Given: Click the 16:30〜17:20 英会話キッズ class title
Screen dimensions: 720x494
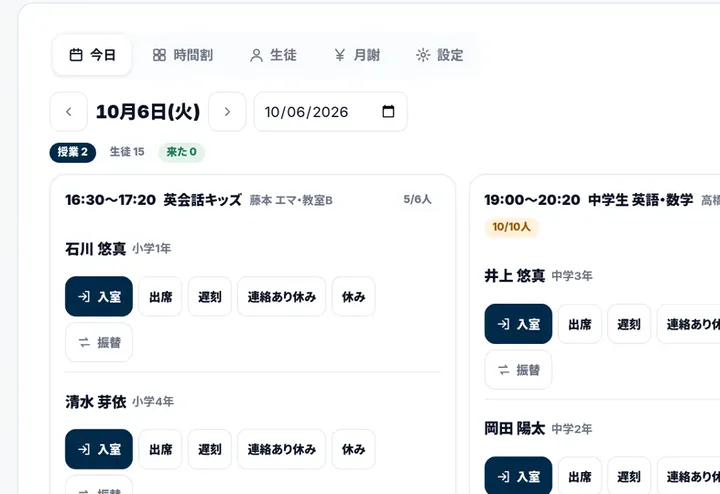Looking at the screenshot, I should 153,200.
